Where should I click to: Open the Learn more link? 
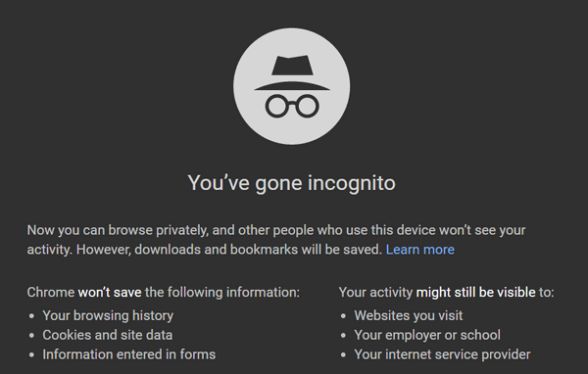pyautogui.click(x=420, y=250)
